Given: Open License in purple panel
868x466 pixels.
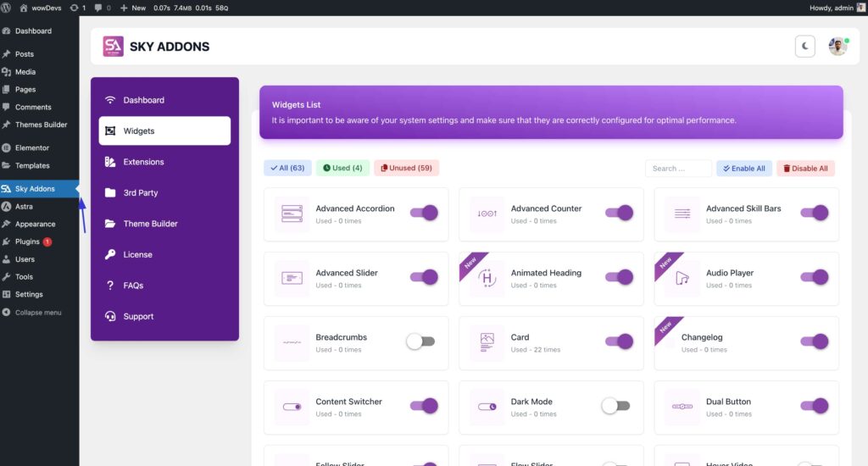Looking at the screenshot, I should [164, 254].
